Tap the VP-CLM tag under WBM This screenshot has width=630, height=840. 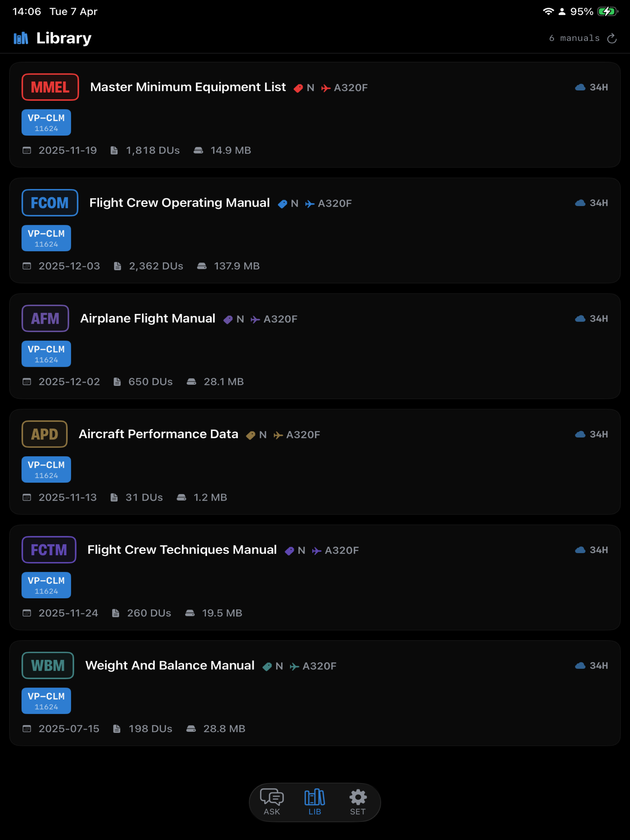(x=46, y=701)
